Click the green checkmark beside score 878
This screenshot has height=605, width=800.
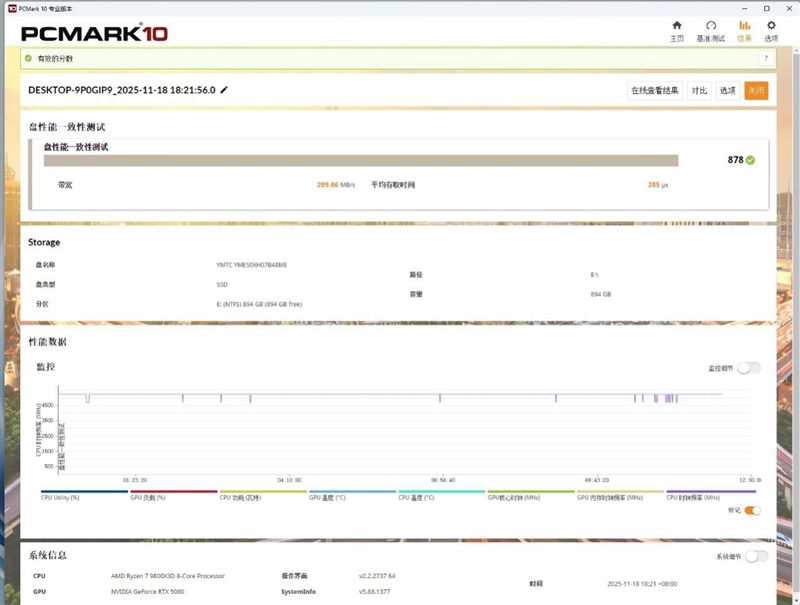[750, 159]
